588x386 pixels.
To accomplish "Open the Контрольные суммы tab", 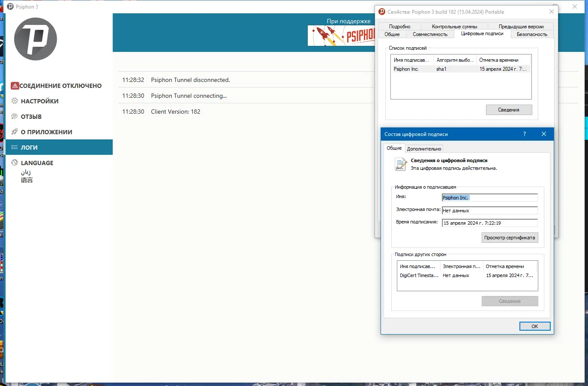I will [x=454, y=27].
